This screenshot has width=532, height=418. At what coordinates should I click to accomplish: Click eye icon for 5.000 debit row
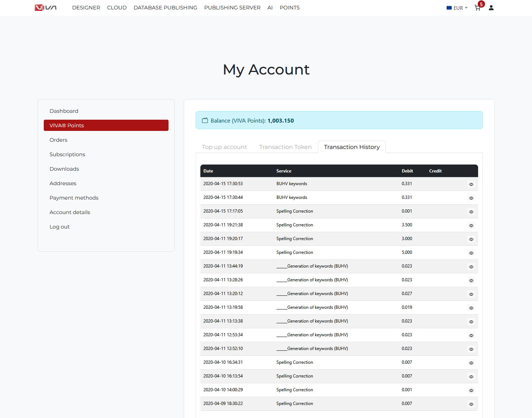point(471,253)
